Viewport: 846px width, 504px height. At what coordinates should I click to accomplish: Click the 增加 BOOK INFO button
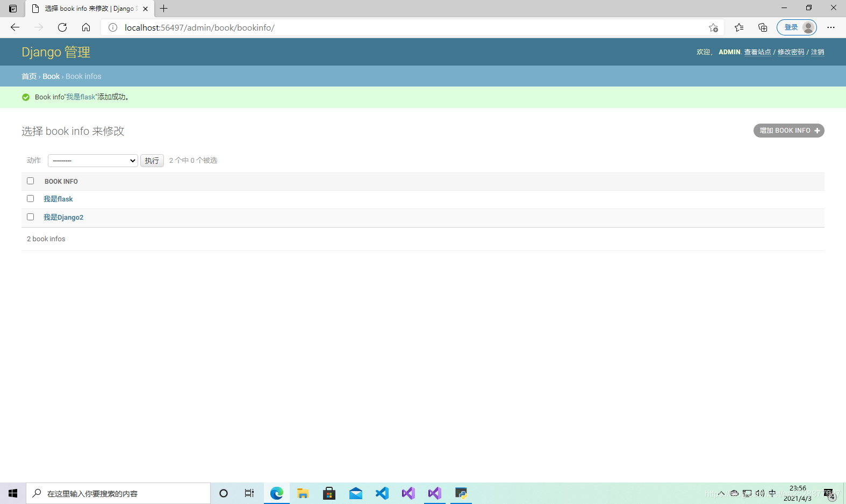[789, 131]
